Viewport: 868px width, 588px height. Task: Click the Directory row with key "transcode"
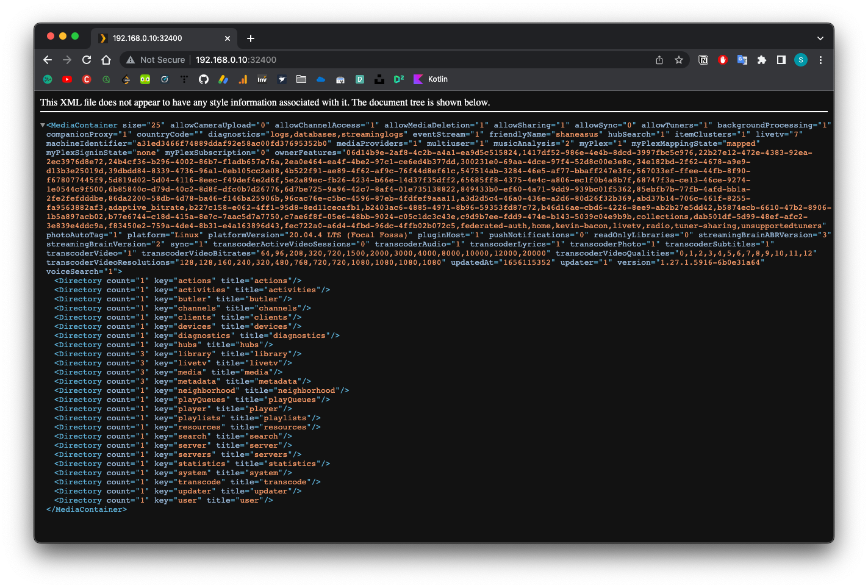pyautogui.click(x=188, y=482)
